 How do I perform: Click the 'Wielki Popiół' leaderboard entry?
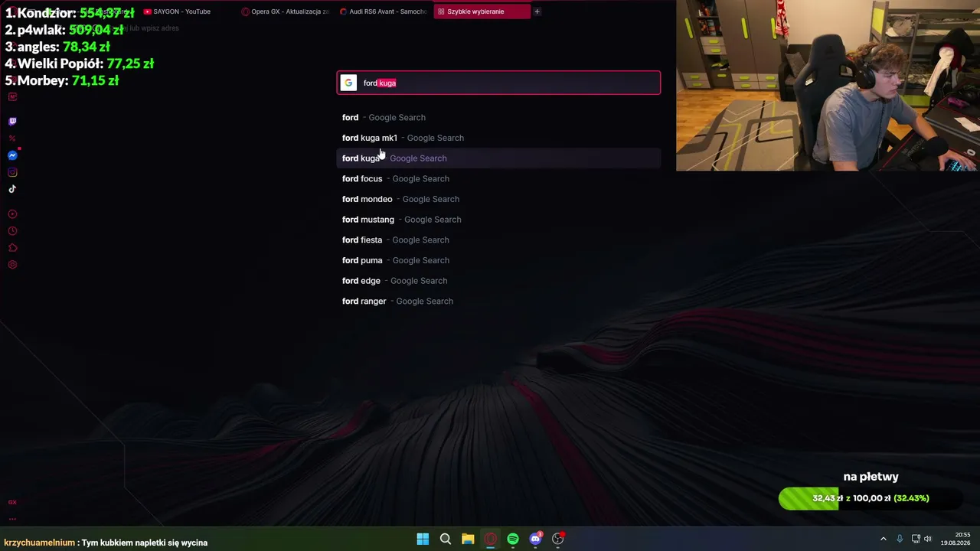click(80, 64)
